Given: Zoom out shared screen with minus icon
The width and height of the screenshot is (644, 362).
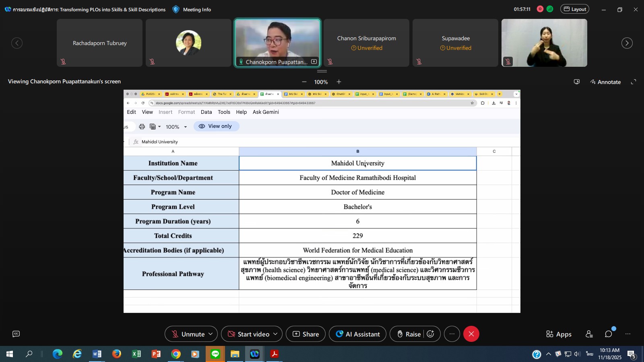Looking at the screenshot, I should click(304, 82).
